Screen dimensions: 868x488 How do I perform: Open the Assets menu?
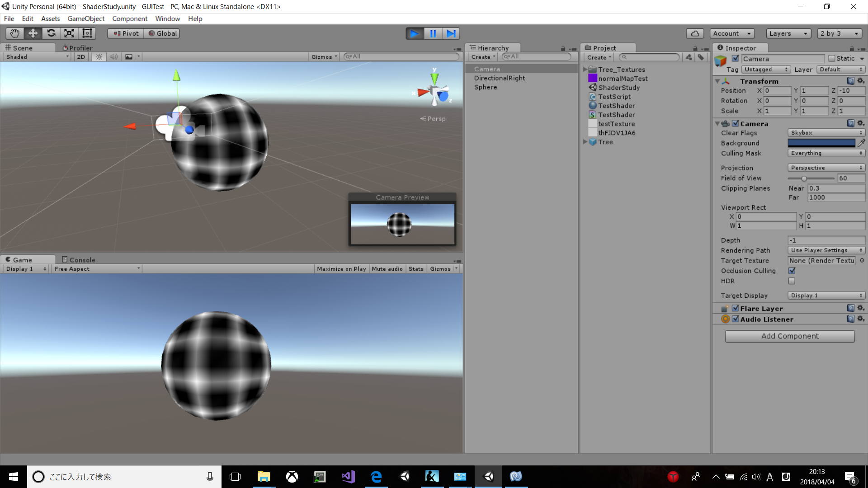(x=50, y=19)
